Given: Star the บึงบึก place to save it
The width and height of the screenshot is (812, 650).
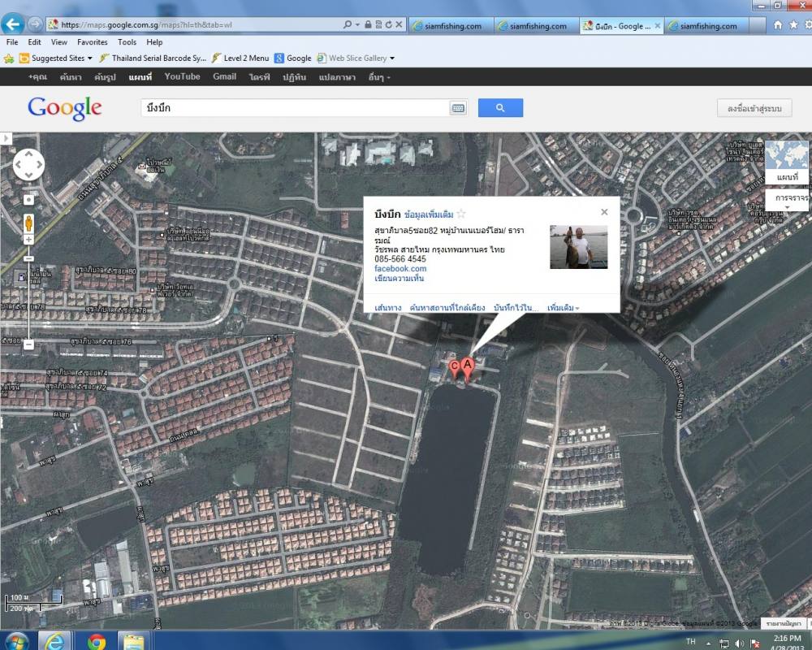Looking at the screenshot, I should tap(461, 214).
